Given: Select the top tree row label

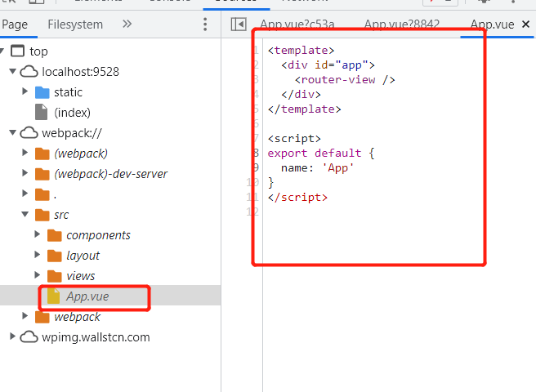Looking at the screenshot, I should click(38, 51).
